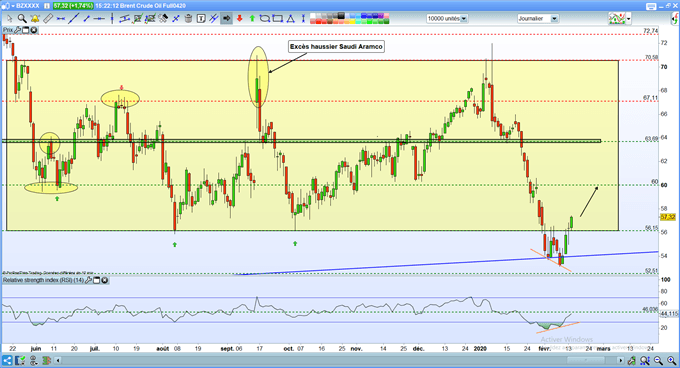Click the zoom out magnifier at bottom right
Viewport: 680px width, 368px height.
pyautogui.click(x=658, y=360)
